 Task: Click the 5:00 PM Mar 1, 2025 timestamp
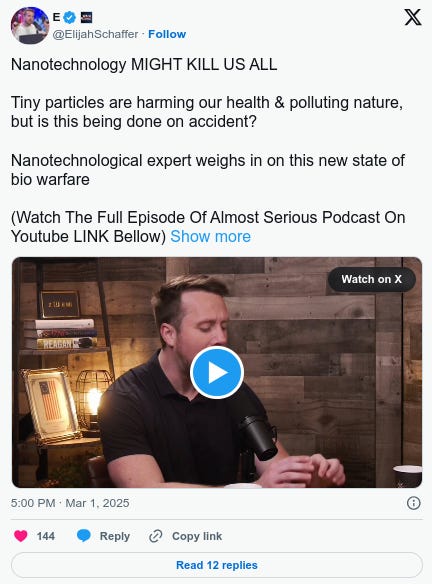[70, 503]
